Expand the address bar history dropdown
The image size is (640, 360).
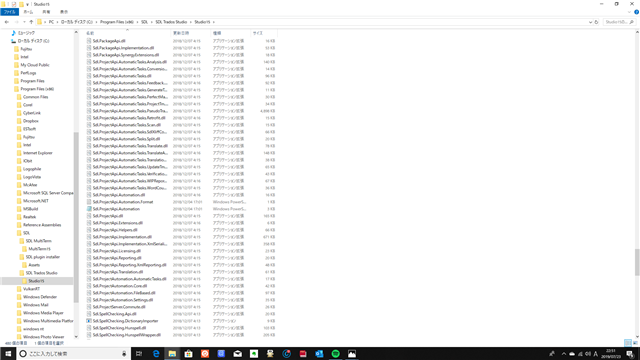pos(590,22)
